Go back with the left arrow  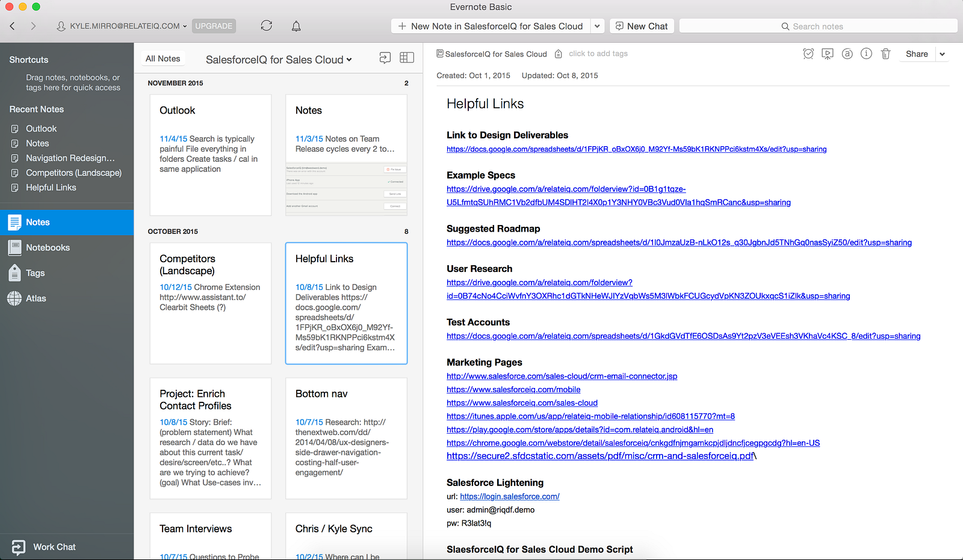pyautogui.click(x=13, y=26)
